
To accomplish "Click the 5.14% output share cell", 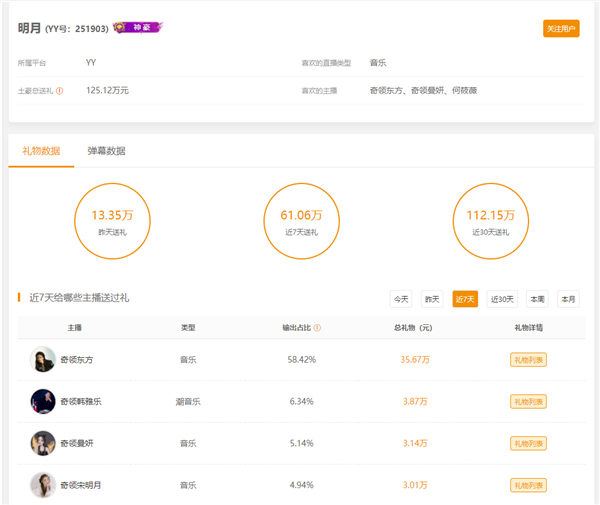I will (302, 443).
